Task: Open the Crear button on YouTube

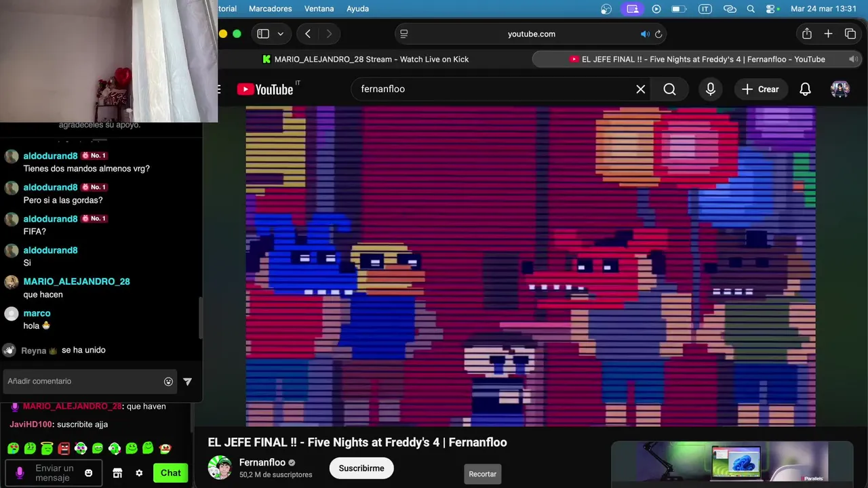Action: [760, 89]
